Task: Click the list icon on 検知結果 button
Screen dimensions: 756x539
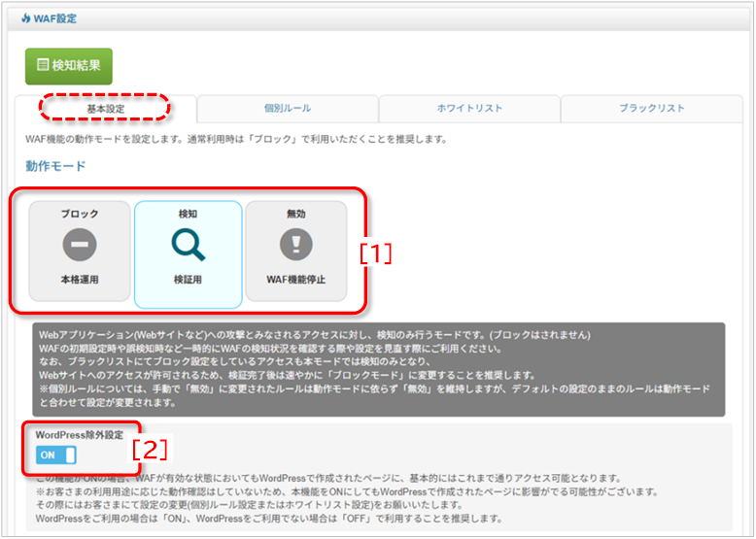Action: tap(43, 65)
